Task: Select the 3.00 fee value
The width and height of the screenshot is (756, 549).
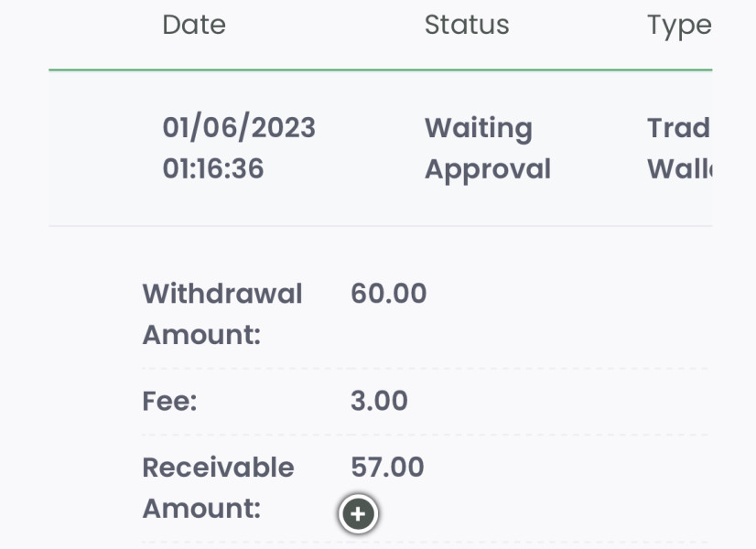Action: 379,402
